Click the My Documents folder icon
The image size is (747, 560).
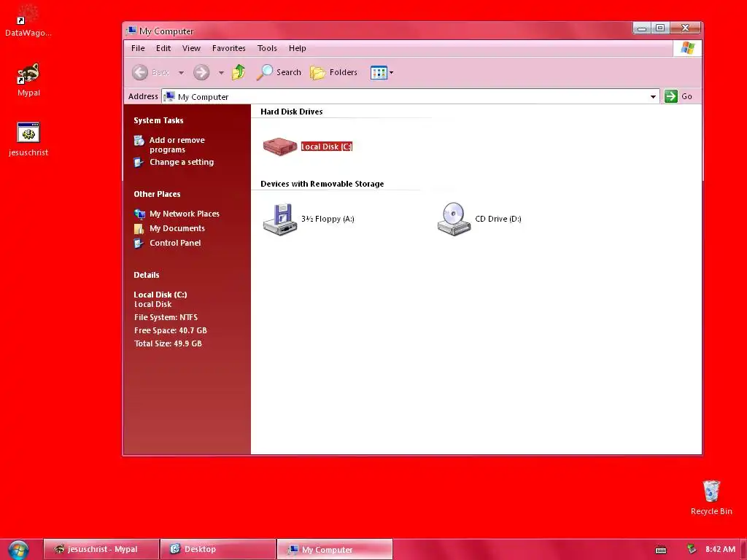click(139, 228)
